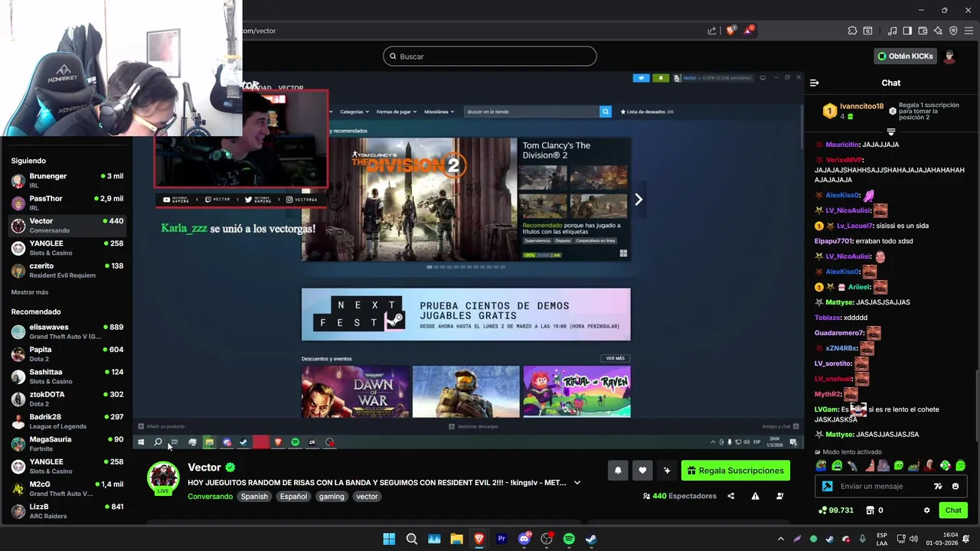Expand the stream title dropdown chevron
980x551 pixels.
coord(577,483)
